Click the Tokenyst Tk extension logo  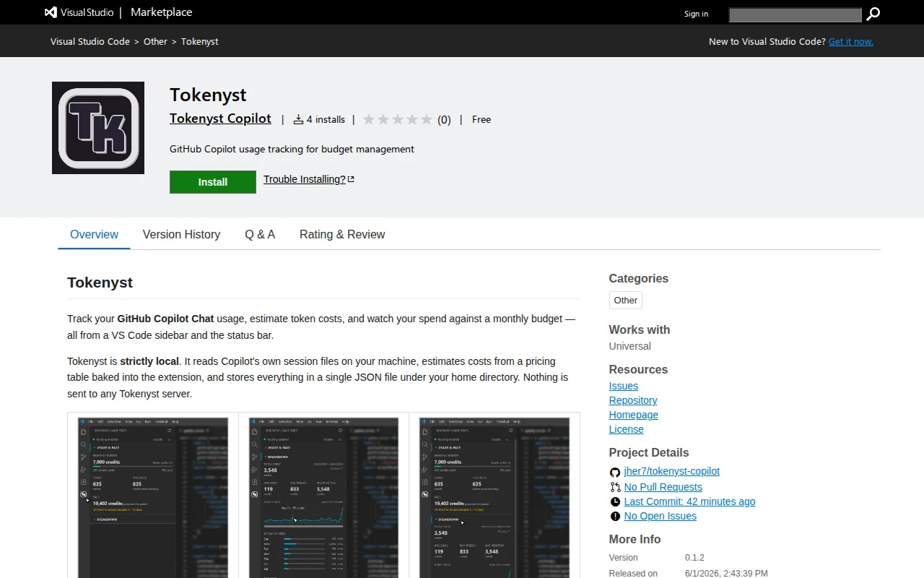click(x=98, y=128)
